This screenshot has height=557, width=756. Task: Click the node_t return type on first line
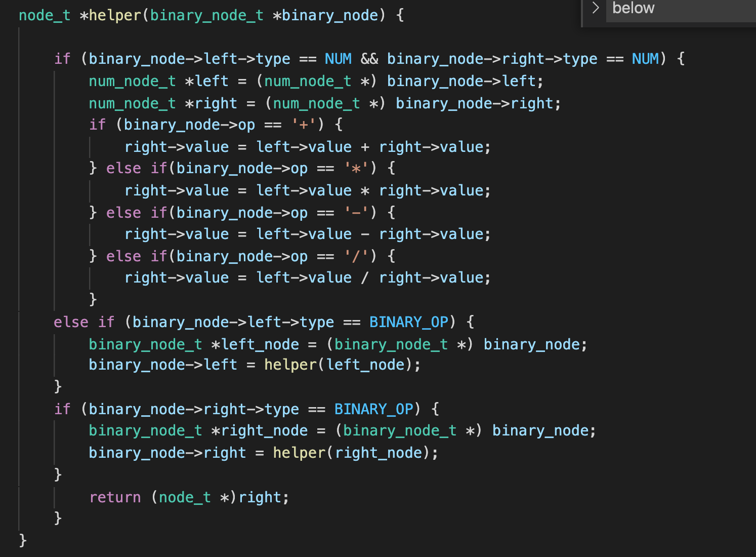pos(45,15)
